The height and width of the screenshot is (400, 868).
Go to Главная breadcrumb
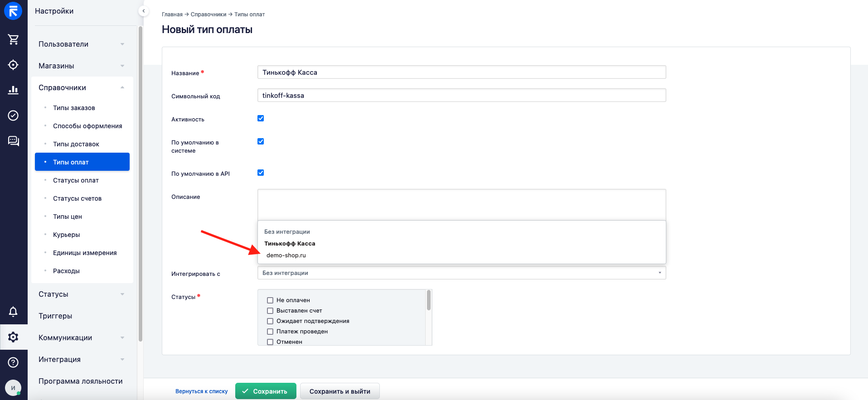click(x=172, y=14)
